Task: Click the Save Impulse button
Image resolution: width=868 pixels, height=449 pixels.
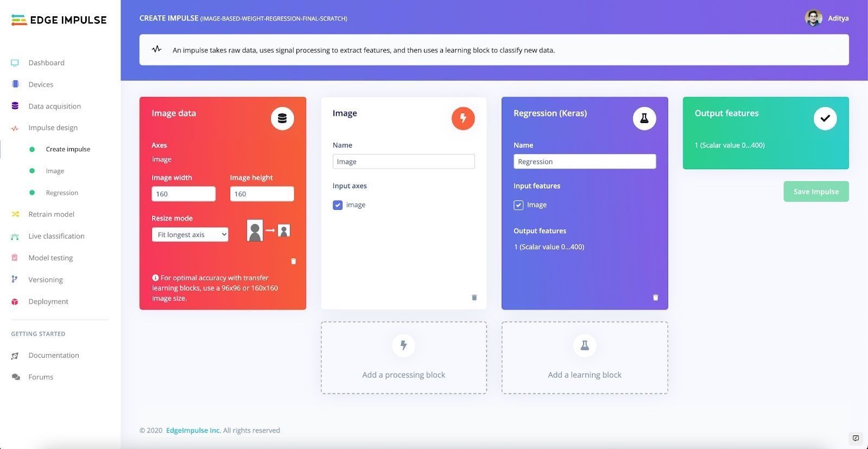Action: (x=816, y=191)
